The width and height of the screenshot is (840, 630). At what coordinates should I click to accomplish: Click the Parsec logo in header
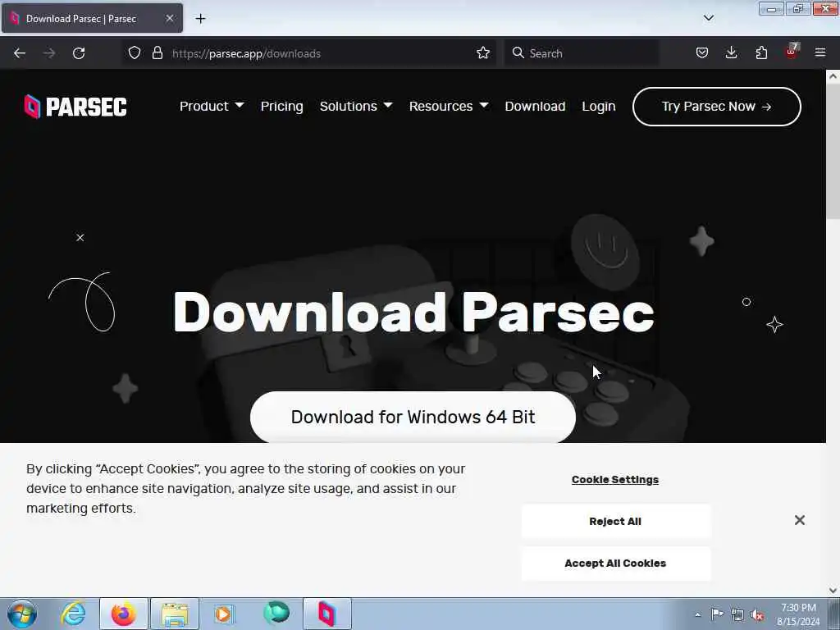point(75,107)
